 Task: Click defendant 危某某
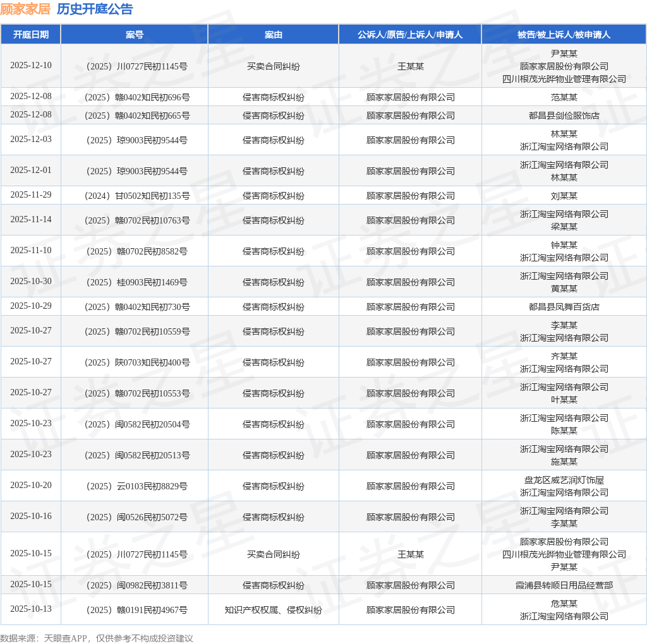click(x=564, y=604)
